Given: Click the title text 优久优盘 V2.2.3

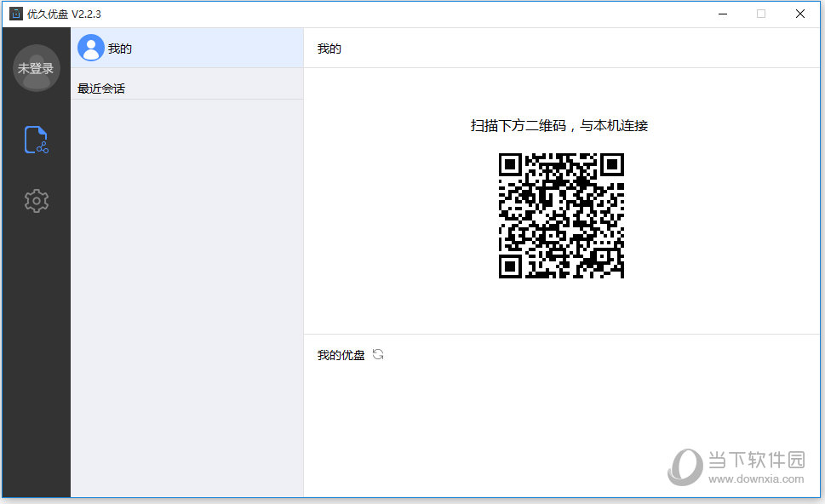Looking at the screenshot, I should 64,14.
